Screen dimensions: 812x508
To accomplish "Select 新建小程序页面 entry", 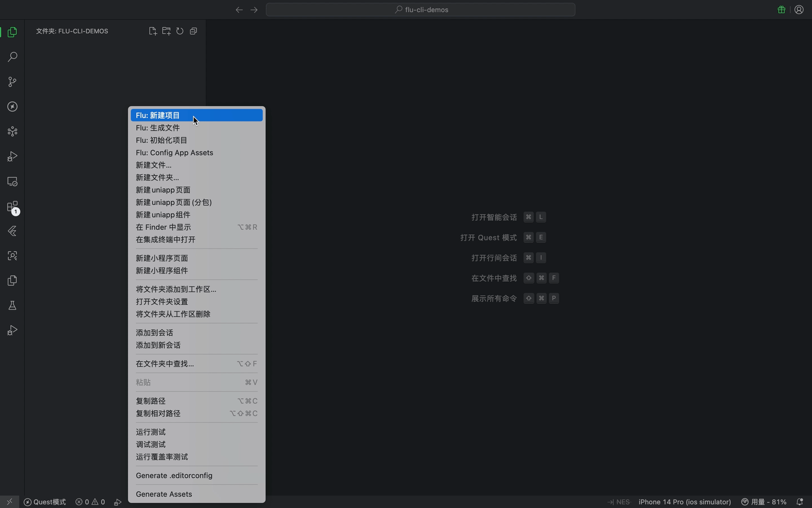I will click(x=197, y=258).
